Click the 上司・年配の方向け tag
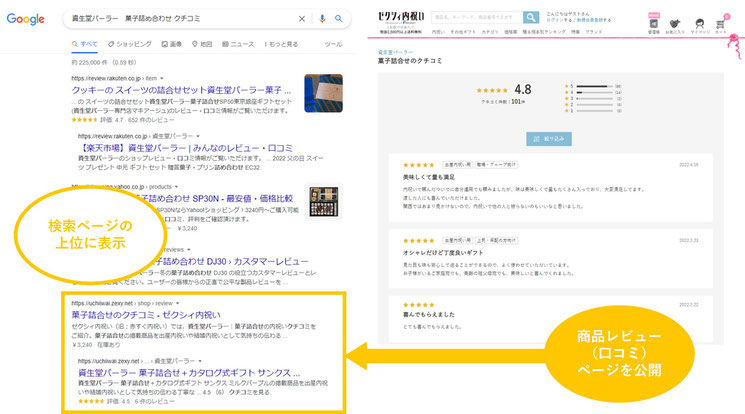Image resolution: width=745 pixels, height=414 pixels. coord(497,241)
